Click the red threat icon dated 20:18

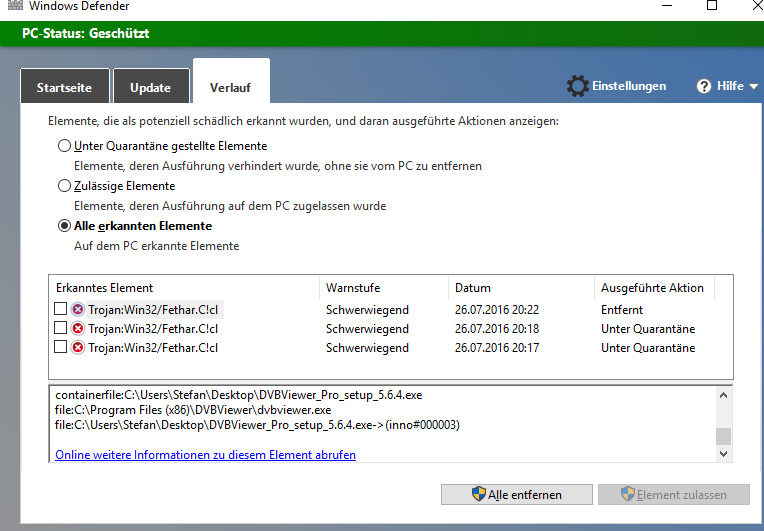click(x=78, y=329)
